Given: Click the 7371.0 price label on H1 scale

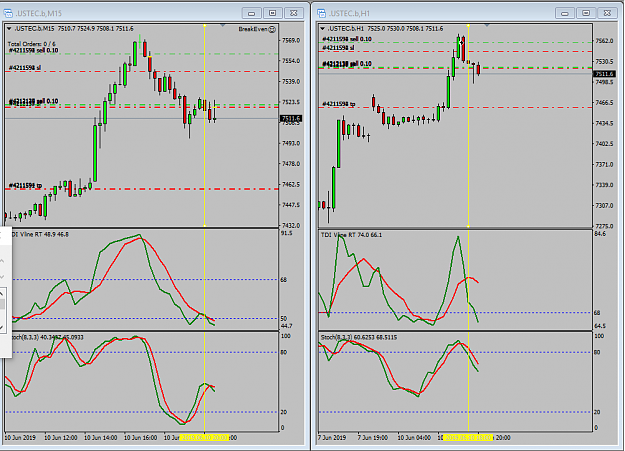Looking at the screenshot, I should tap(604, 164).
